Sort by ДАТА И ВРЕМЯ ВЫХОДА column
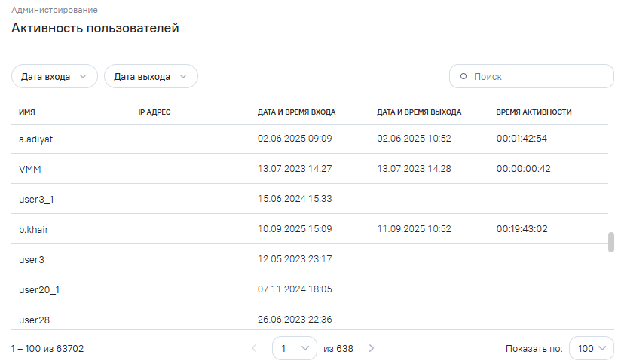 418,112
